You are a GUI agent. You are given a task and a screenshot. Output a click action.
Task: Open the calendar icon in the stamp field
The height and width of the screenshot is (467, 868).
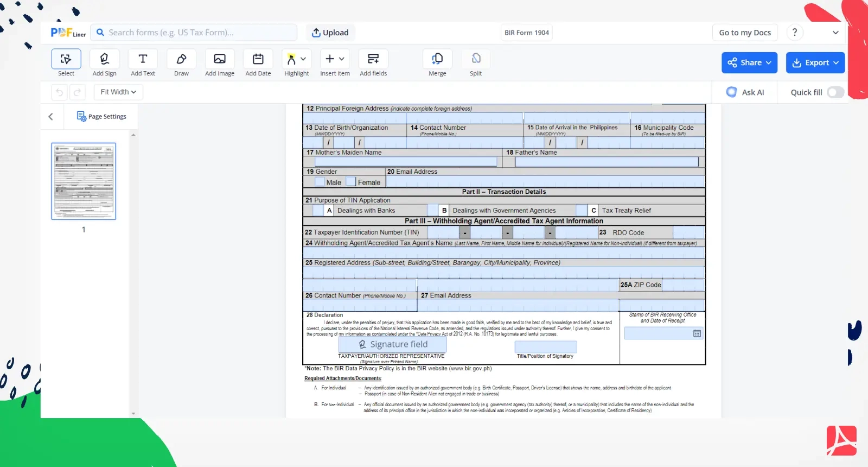[x=697, y=333]
